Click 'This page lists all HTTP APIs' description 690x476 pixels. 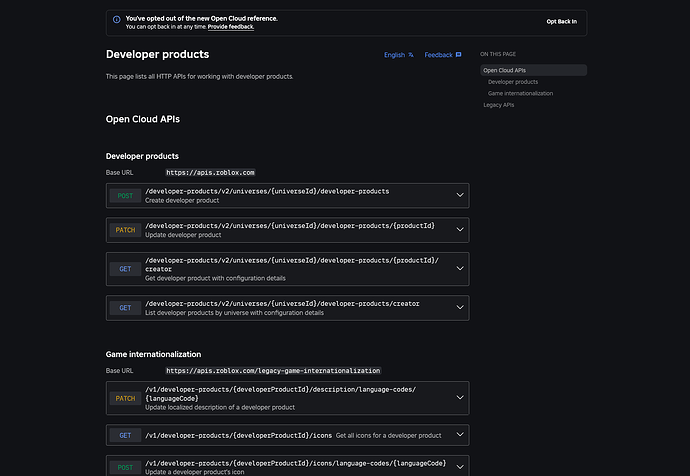pos(199,77)
